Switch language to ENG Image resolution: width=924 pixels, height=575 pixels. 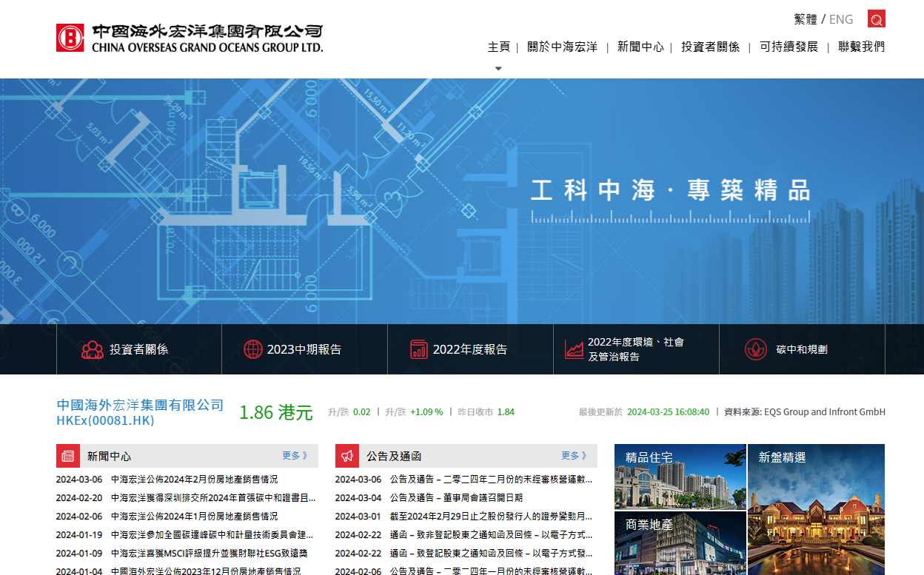point(841,19)
